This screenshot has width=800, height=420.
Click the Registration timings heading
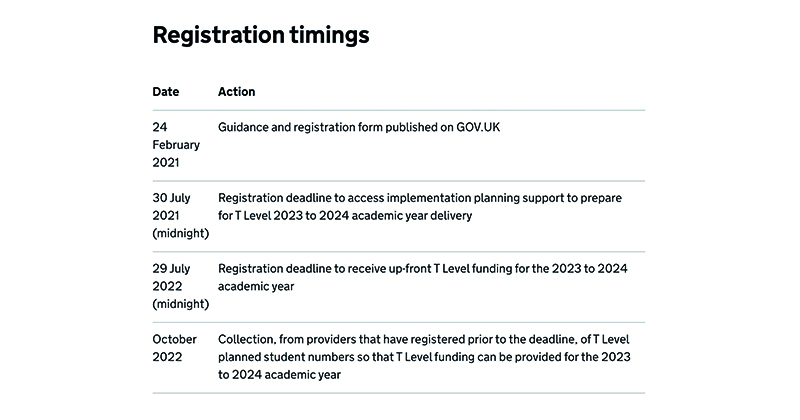pyautogui.click(x=261, y=35)
